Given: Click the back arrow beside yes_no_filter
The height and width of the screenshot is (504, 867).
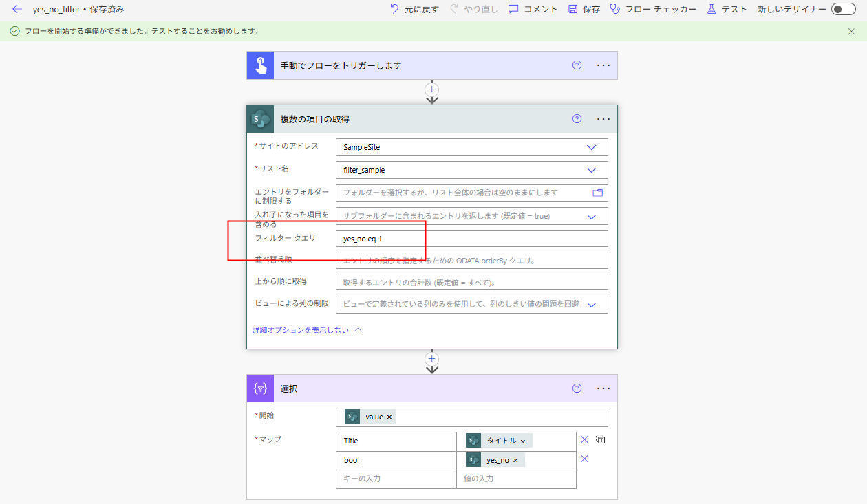Looking at the screenshot, I should point(17,10).
